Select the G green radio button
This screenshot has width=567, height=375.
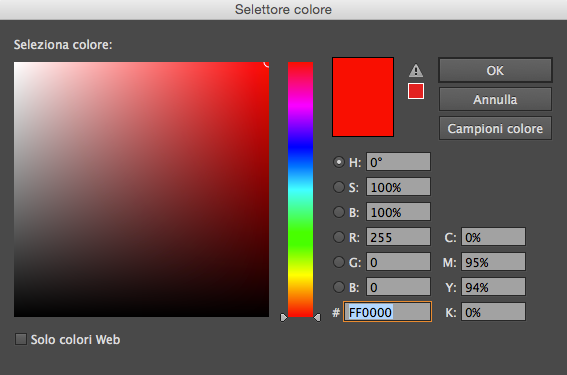click(x=339, y=262)
